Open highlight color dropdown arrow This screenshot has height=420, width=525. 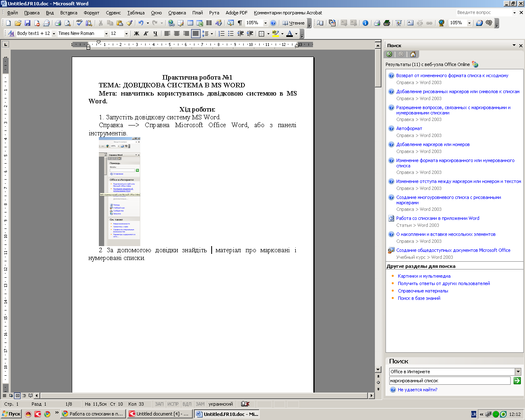[282, 34]
